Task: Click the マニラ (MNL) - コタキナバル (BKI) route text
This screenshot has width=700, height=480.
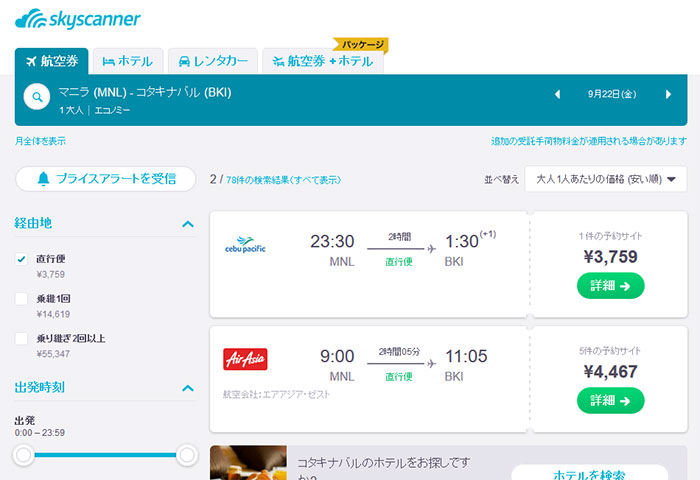Action: coord(145,92)
